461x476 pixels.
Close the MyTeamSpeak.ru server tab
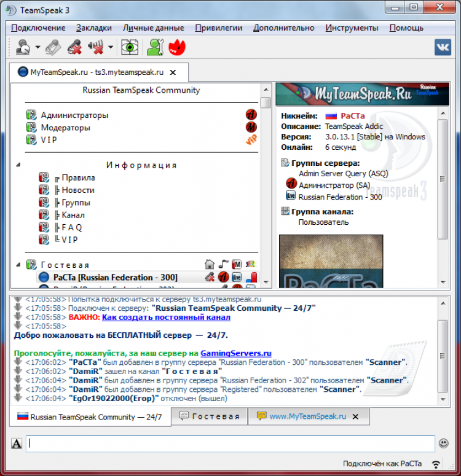173,72
